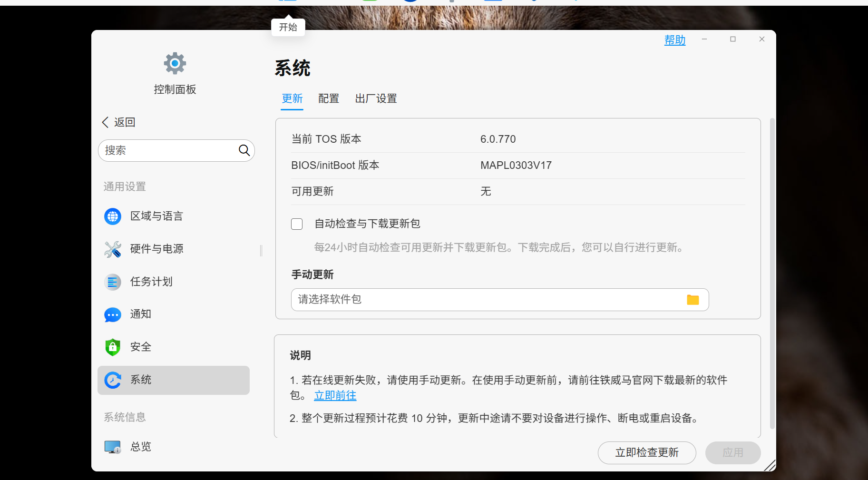Select 总览 under 系统信息
Viewport: 868px width, 480px height.
[174, 447]
